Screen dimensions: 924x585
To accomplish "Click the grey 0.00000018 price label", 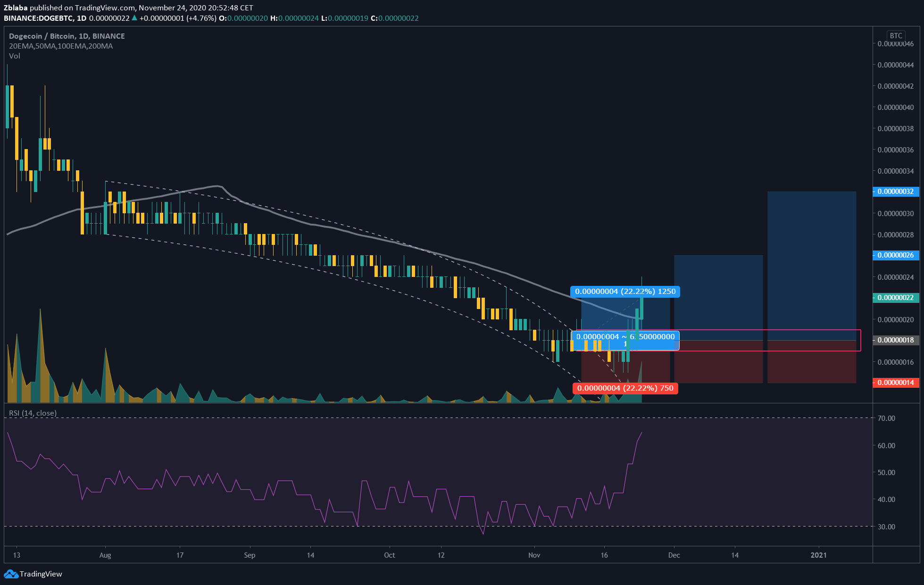I will coord(896,340).
